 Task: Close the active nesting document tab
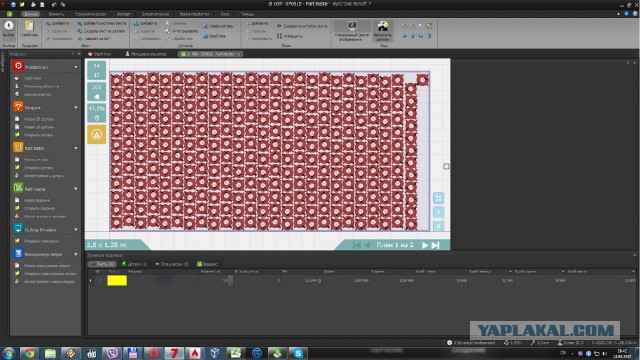239,54
